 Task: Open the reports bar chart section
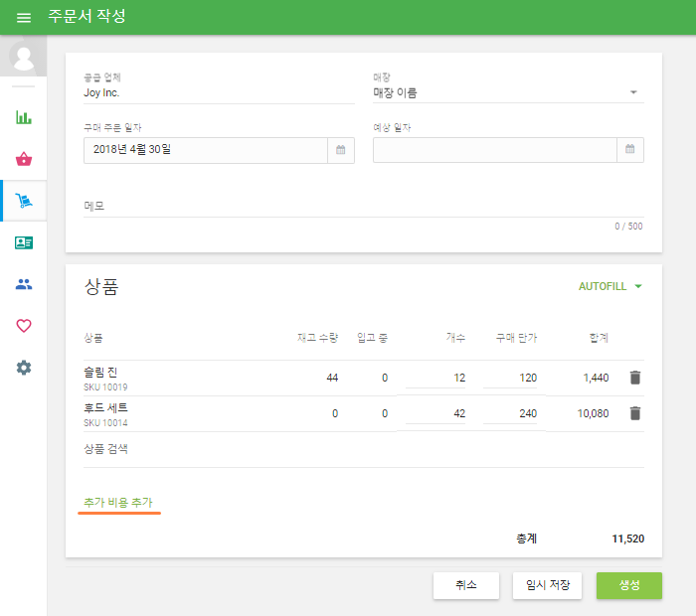pos(24,117)
